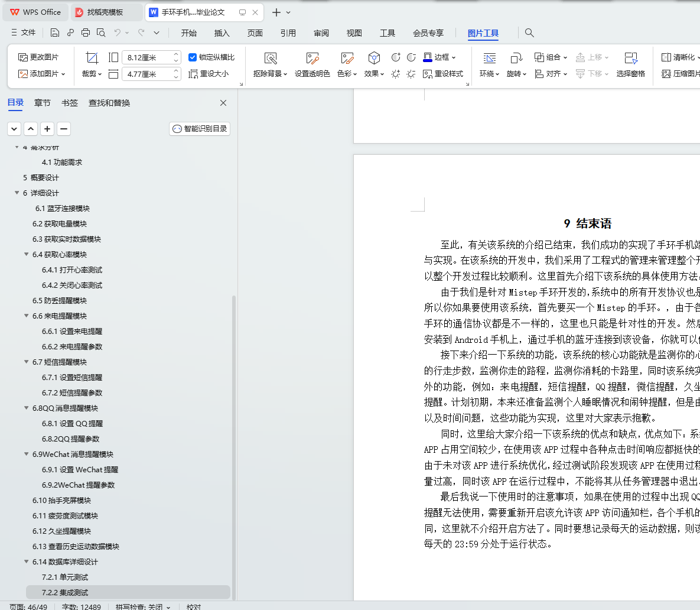
Task: Click the 校对 proofreading status bar item
Action: pos(194,606)
